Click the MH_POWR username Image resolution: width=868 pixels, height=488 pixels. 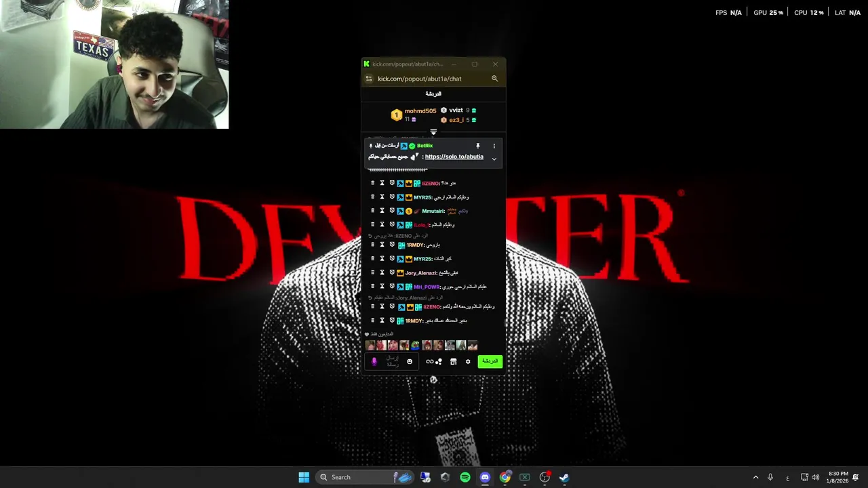(x=427, y=287)
